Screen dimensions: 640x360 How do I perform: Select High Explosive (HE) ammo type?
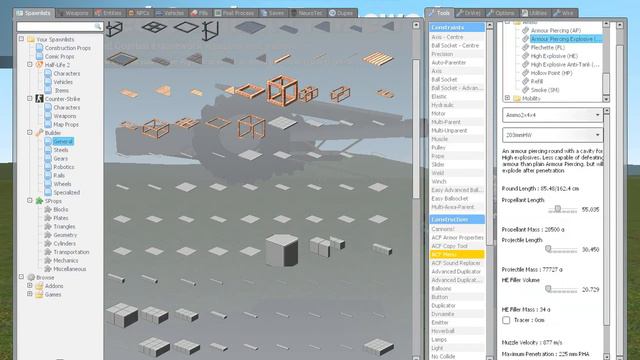coord(554,56)
